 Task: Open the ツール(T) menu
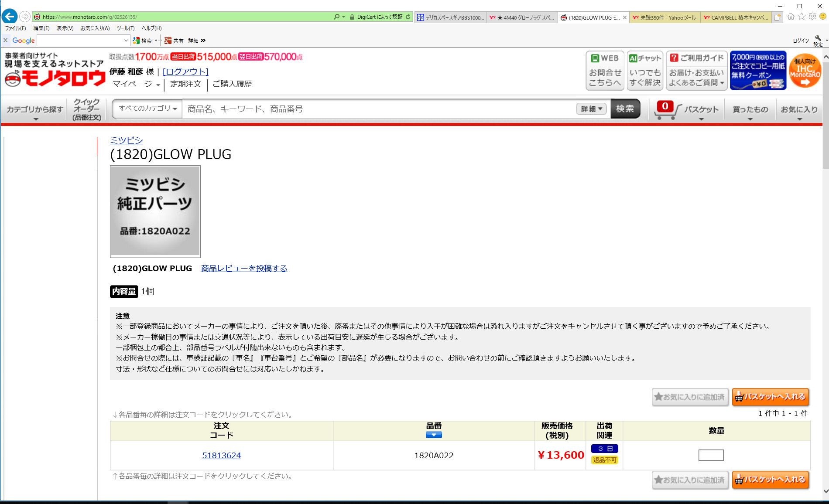(126, 28)
